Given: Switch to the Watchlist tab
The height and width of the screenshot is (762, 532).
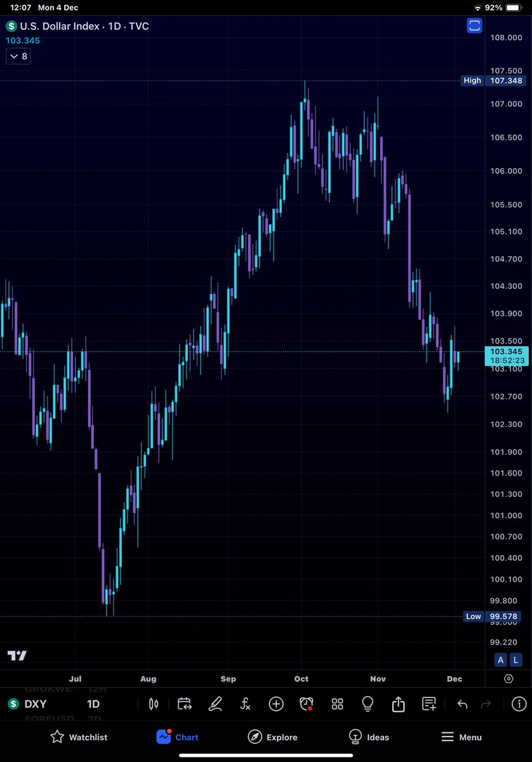Looking at the screenshot, I should 79,737.
